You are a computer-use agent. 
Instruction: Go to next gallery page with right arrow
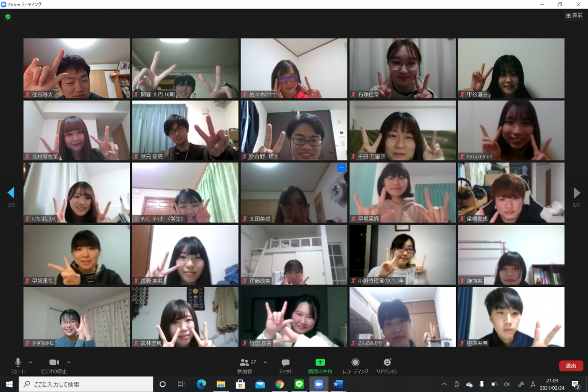coord(577,193)
